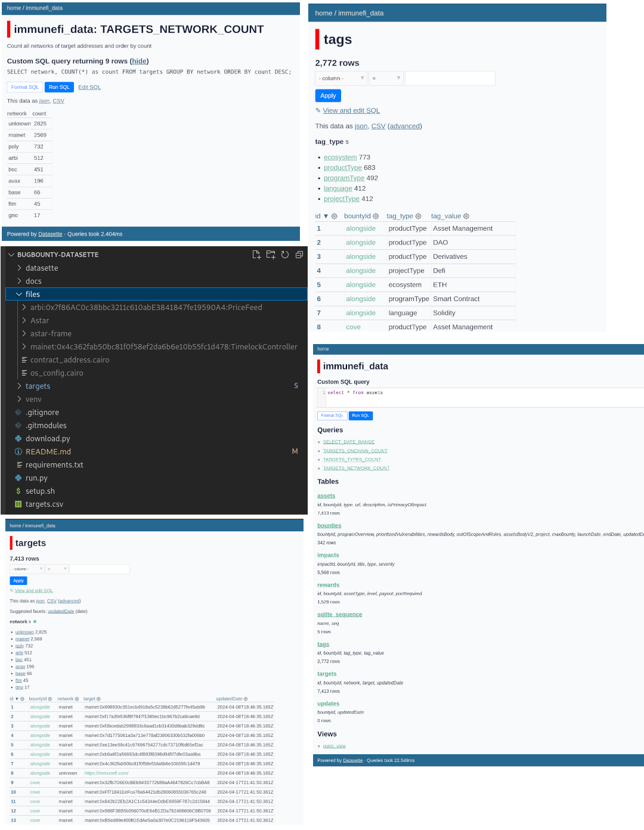Open the cog menu for the tag_type column

click(x=418, y=216)
